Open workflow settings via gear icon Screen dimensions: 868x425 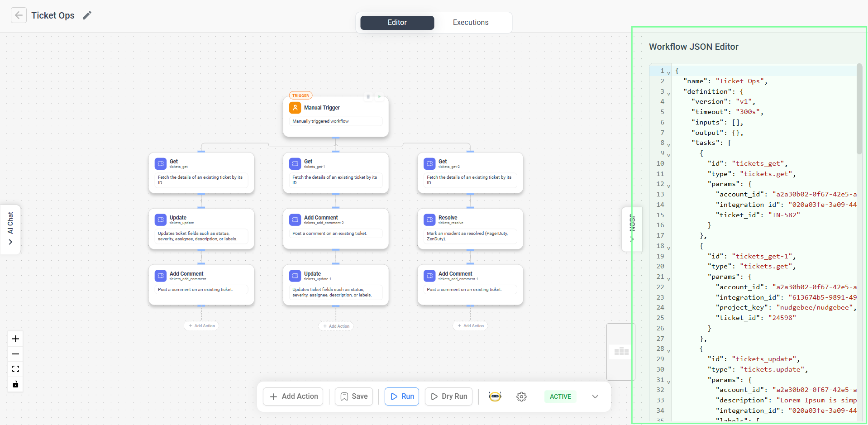click(x=521, y=396)
